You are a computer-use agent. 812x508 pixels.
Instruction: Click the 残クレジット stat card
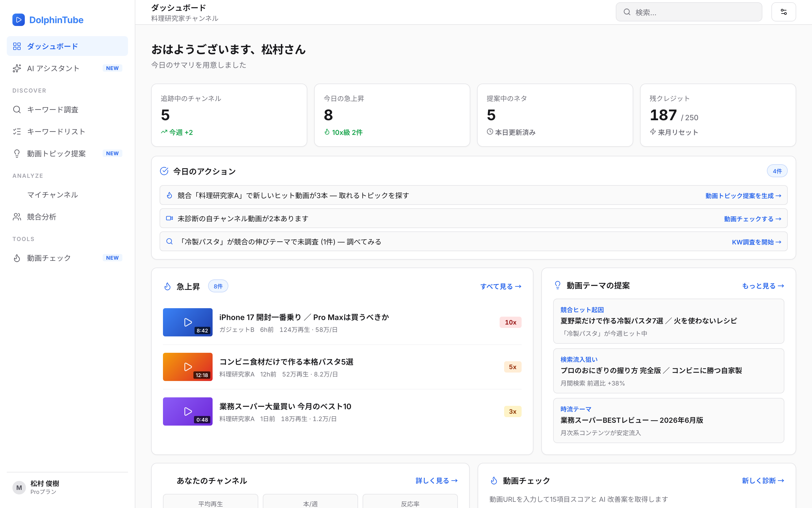coord(718,115)
